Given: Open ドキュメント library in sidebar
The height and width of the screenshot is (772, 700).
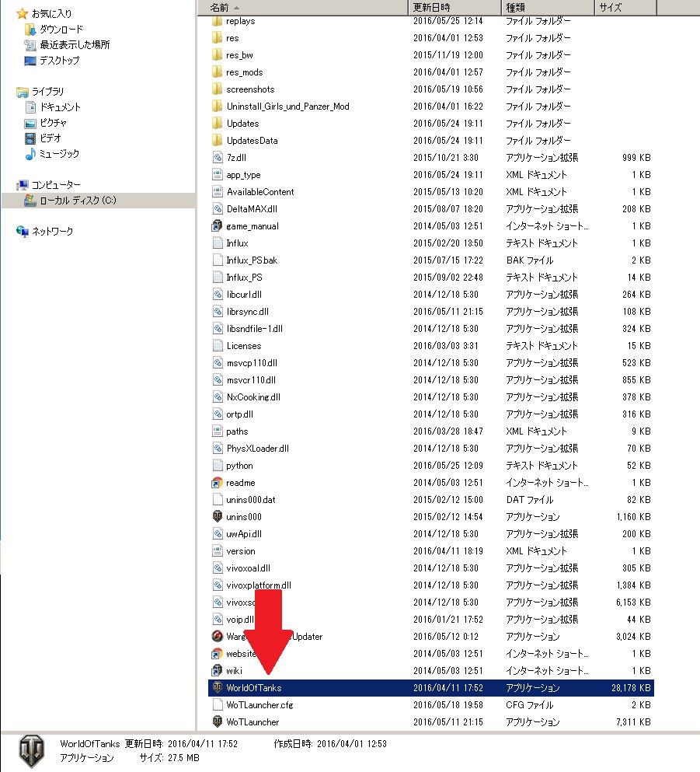Looking at the screenshot, I should click(60, 107).
